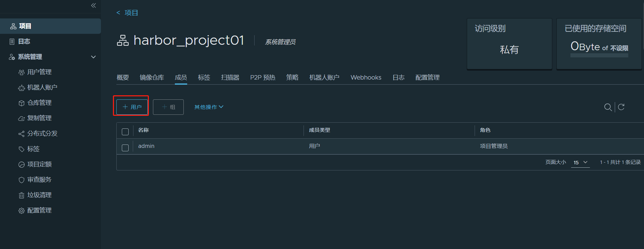Click the 角色 column header
Viewport: 644px width, 249px height.
(x=485, y=130)
